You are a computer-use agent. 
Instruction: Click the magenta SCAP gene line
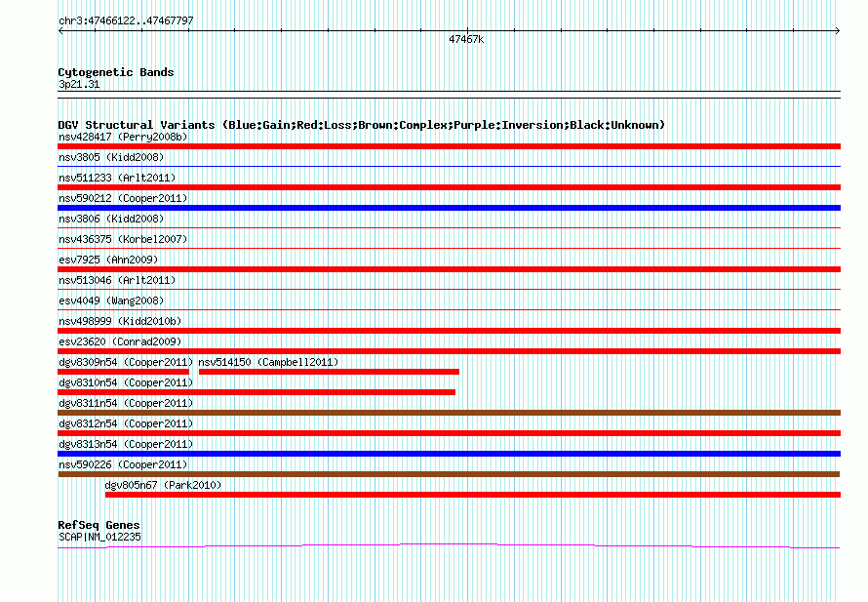coord(449,546)
